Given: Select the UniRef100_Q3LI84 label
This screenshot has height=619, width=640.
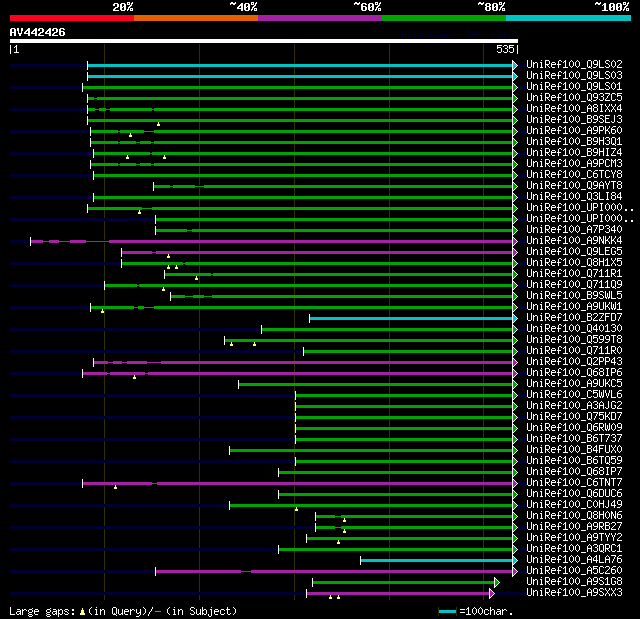Looking at the screenshot, I should pyautogui.click(x=574, y=197).
